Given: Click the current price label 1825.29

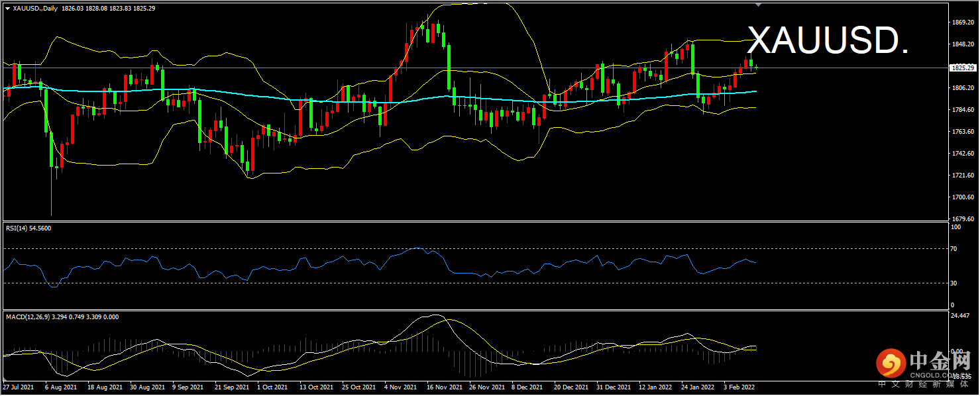Looking at the screenshot, I should coord(961,68).
